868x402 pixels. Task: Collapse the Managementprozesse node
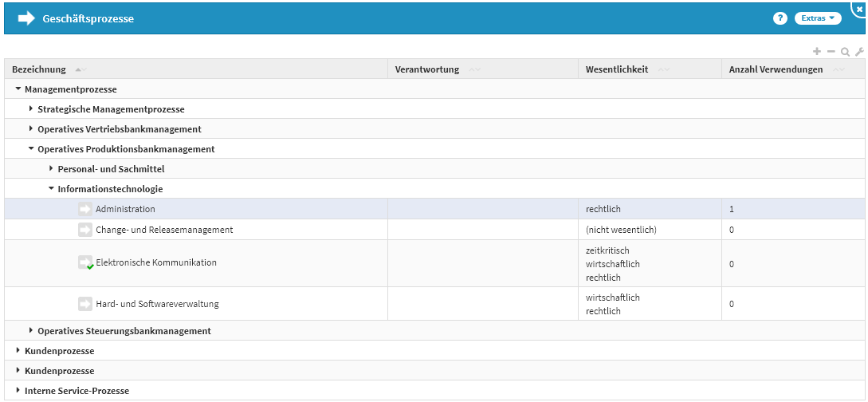click(18, 89)
